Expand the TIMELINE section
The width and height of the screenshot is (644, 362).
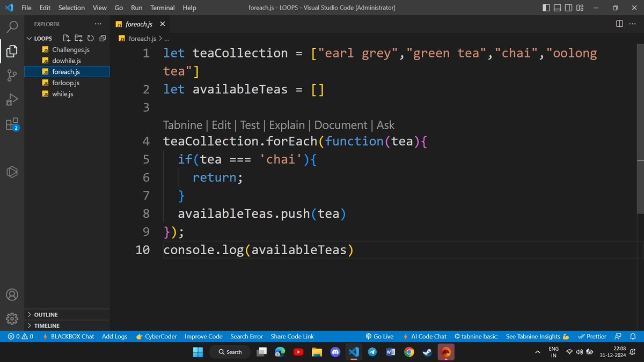(x=67, y=326)
